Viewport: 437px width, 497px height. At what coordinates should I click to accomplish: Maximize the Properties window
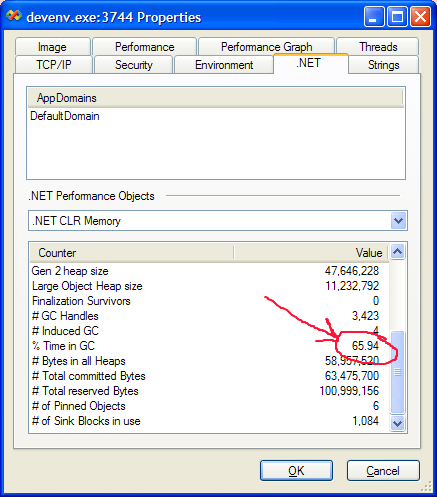397,17
